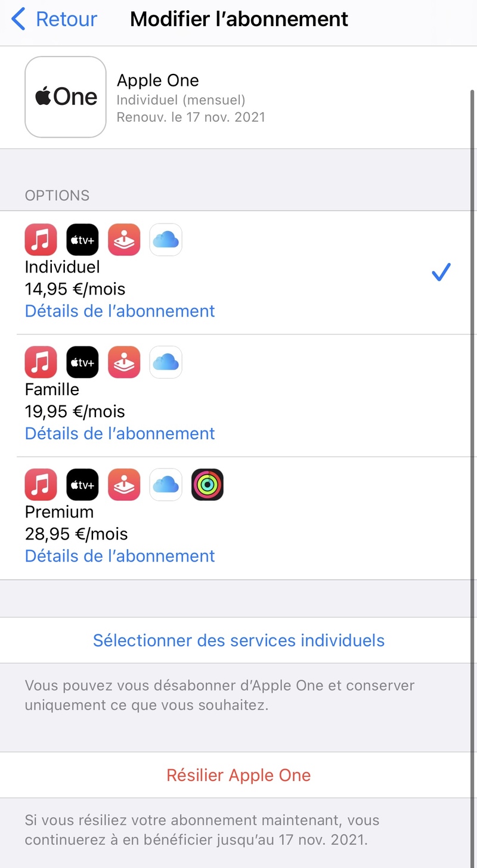The width and height of the screenshot is (477, 868).
Task: Tap Apple Arcade icon in Famille plan
Action: [x=124, y=362]
